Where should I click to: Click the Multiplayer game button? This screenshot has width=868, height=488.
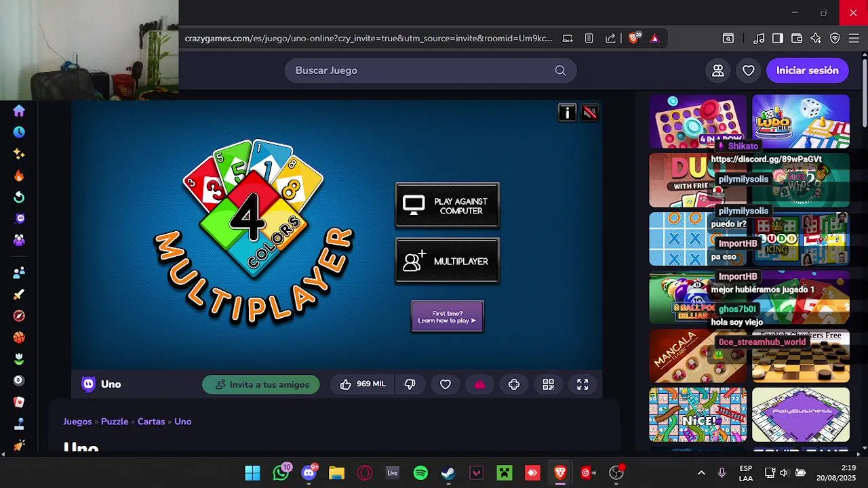[x=448, y=261]
